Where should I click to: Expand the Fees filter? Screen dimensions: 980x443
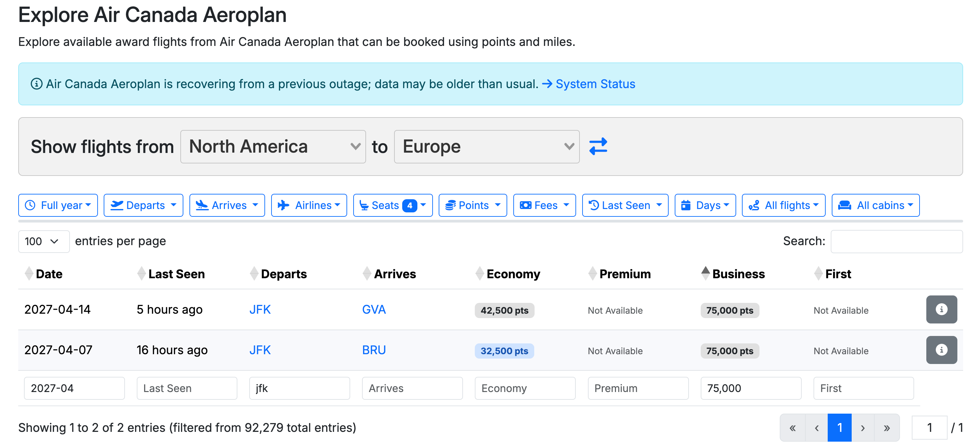coord(544,205)
